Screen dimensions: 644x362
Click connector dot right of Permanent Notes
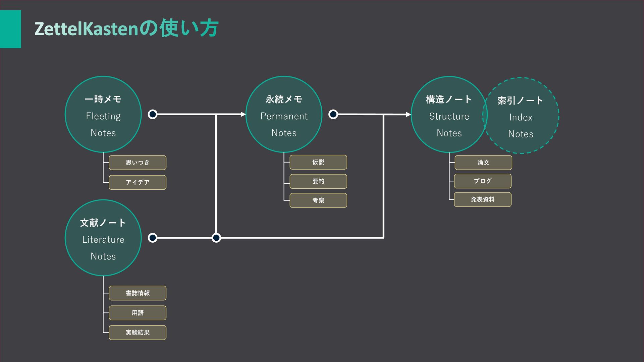coord(333,114)
